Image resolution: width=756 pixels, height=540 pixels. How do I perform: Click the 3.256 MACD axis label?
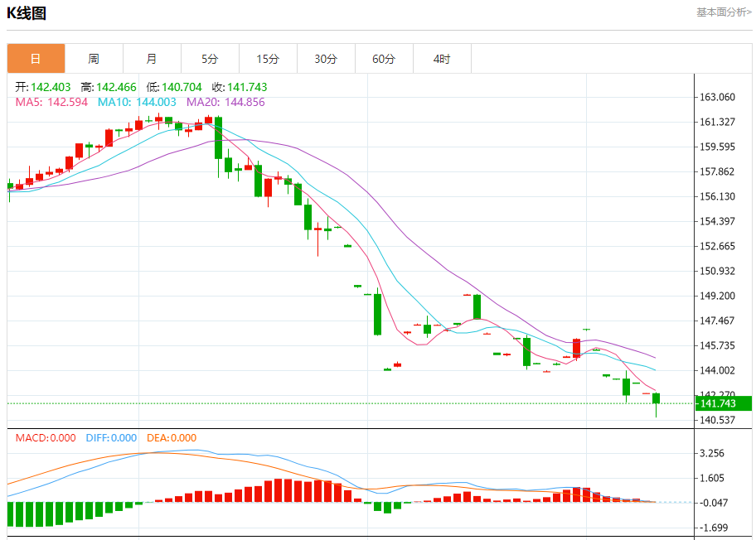click(711, 453)
